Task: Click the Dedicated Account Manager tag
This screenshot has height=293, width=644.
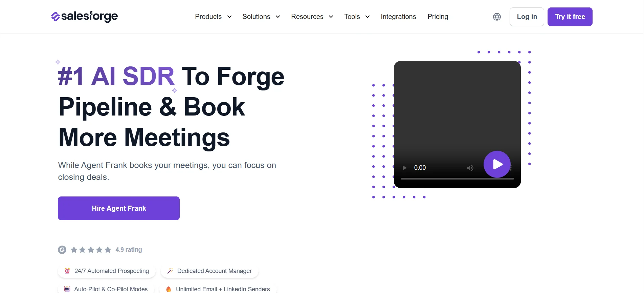Action: point(209,271)
